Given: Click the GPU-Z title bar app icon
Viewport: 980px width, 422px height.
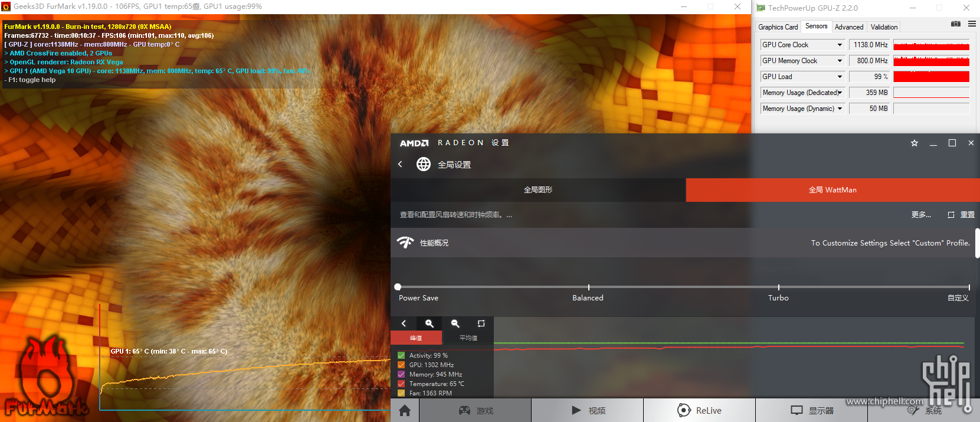Looking at the screenshot, I should coord(761,8).
